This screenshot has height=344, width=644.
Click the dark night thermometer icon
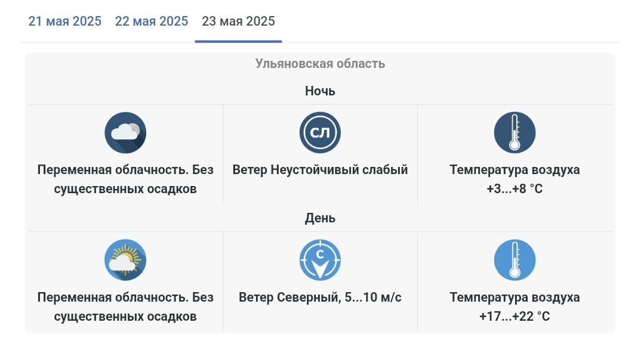click(514, 132)
